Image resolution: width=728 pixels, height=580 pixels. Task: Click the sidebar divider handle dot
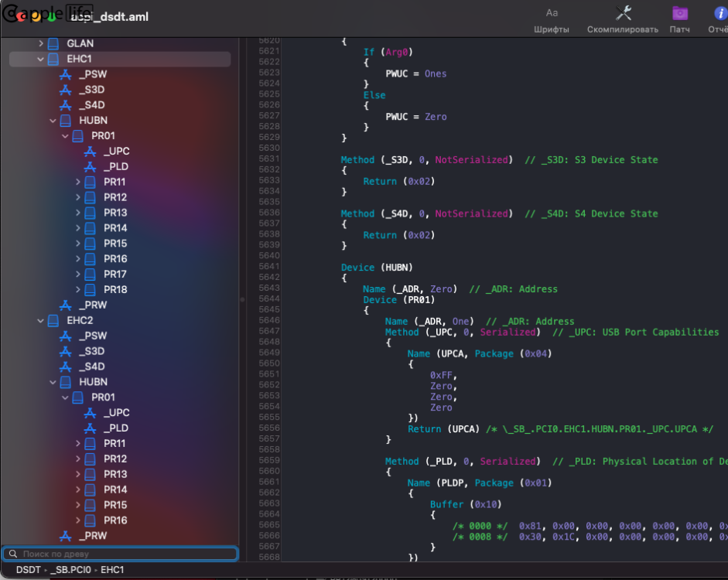242,300
